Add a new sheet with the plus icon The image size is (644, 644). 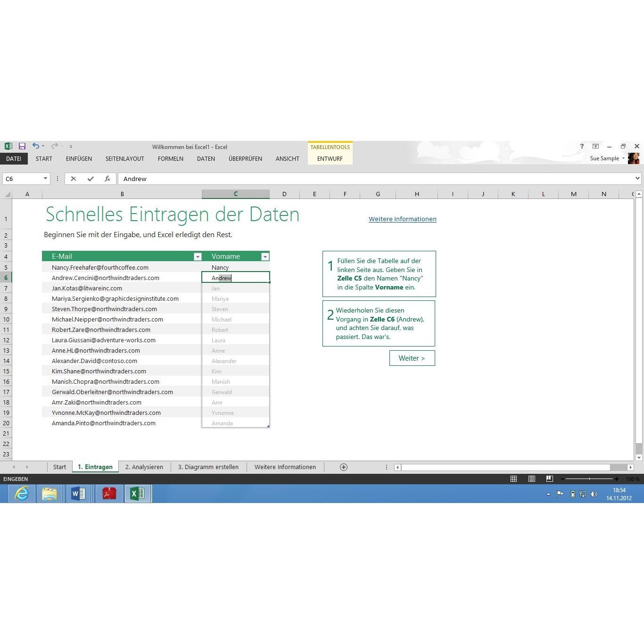pyautogui.click(x=344, y=467)
